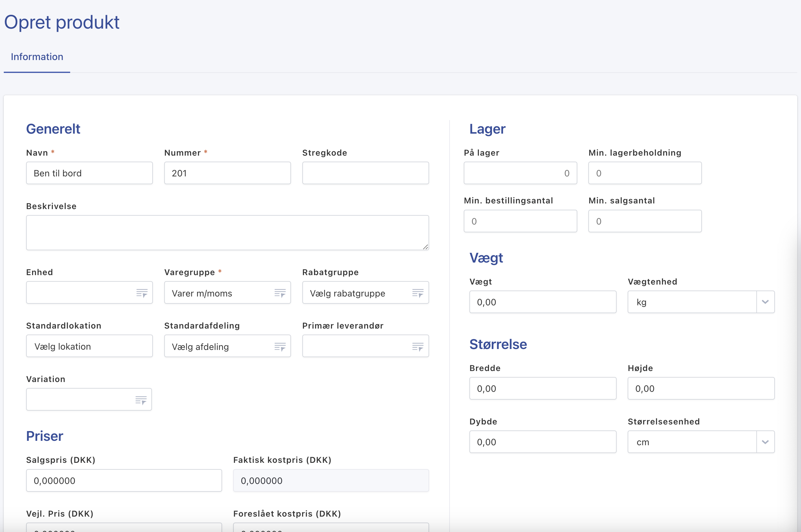Expand the Vægtenhed kg dropdown arrow

point(765,302)
